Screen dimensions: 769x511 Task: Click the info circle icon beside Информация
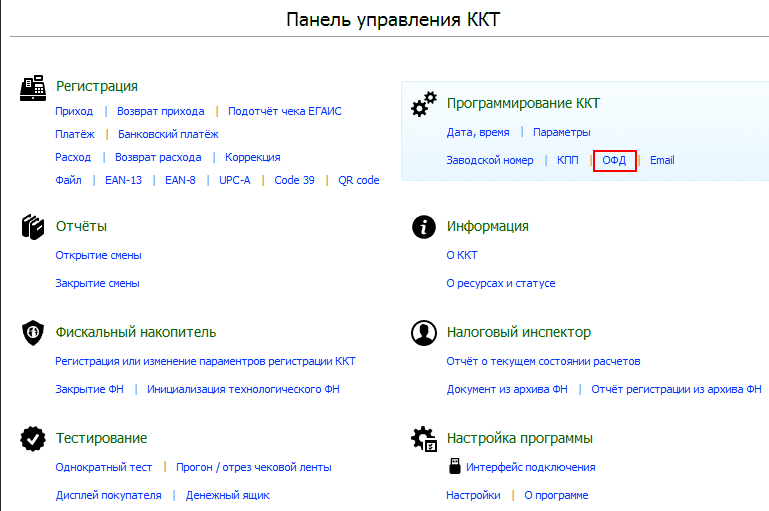pyautogui.click(x=424, y=227)
